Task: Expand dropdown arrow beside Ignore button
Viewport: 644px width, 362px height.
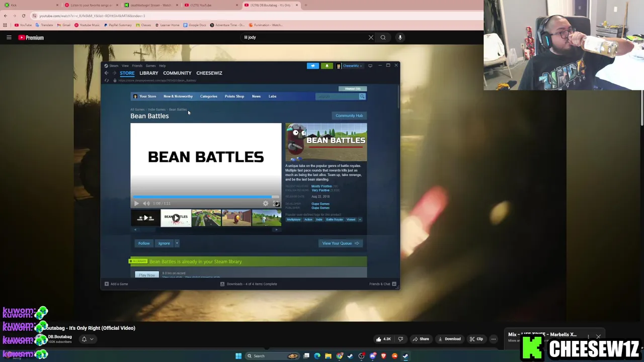Action: tap(177, 243)
